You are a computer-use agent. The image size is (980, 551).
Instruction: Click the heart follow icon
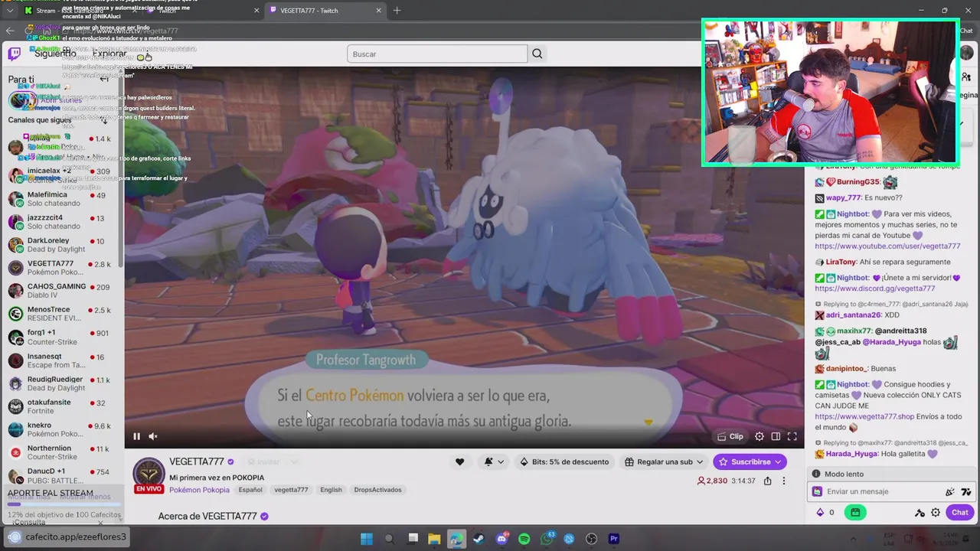pyautogui.click(x=459, y=461)
